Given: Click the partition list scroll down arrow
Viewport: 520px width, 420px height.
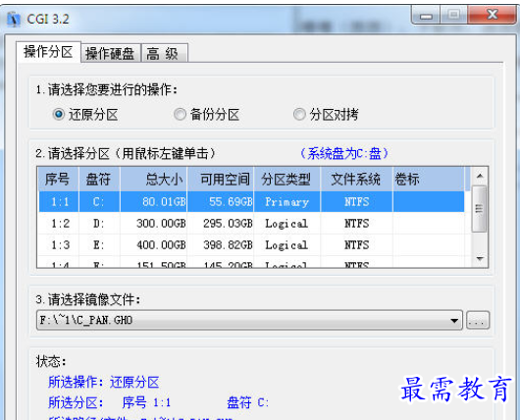Looking at the screenshot, I should pyautogui.click(x=480, y=258).
